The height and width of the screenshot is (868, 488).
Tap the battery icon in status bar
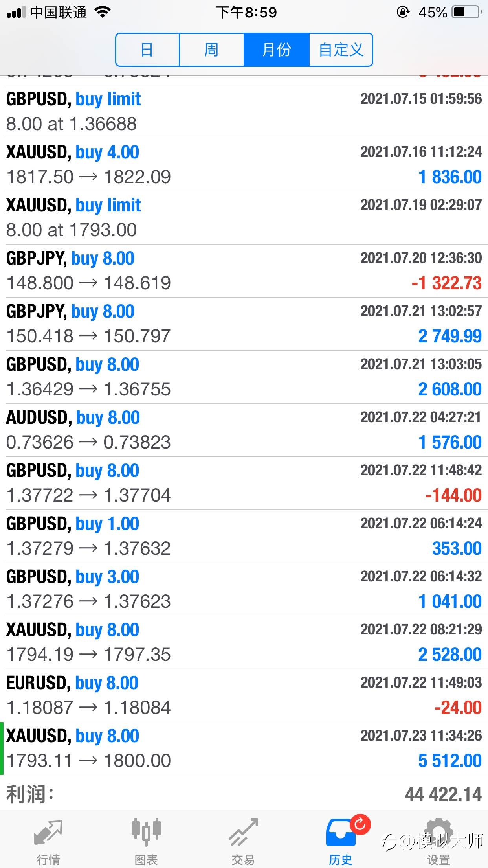pos(467,12)
